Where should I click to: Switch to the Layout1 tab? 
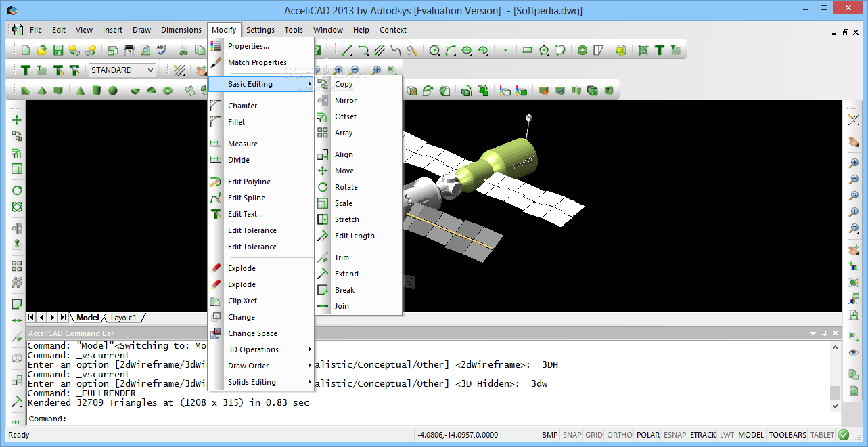[x=124, y=317]
